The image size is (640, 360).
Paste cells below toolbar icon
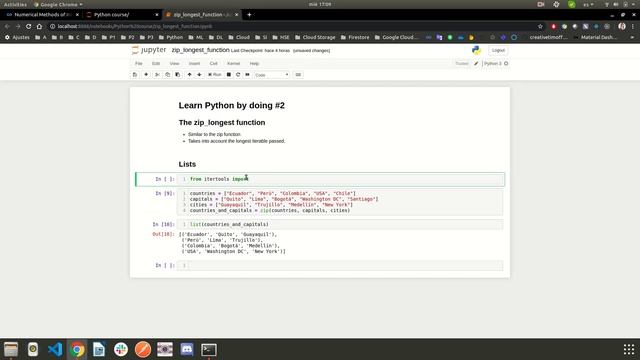(x=178, y=75)
